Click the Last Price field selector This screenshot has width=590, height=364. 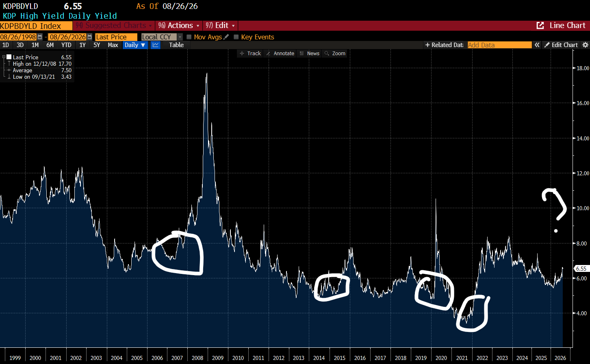click(116, 37)
